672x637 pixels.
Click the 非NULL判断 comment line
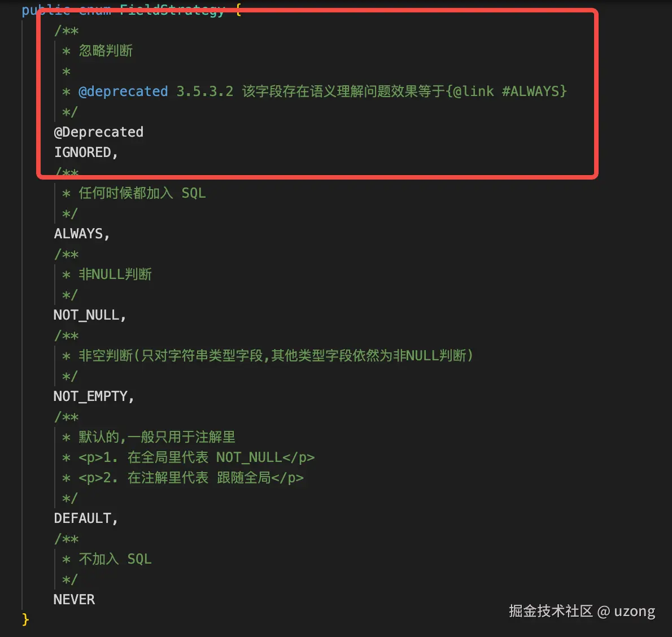click(x=115, y=274)
